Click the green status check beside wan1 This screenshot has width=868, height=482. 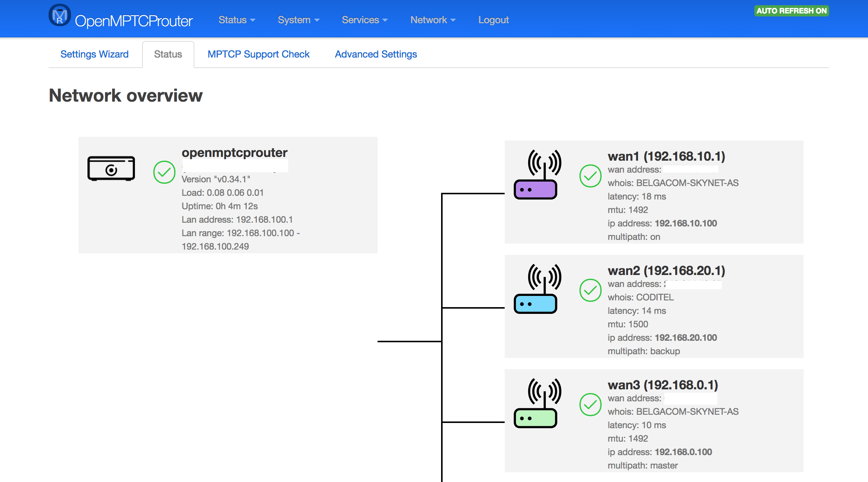coord(591,176)
